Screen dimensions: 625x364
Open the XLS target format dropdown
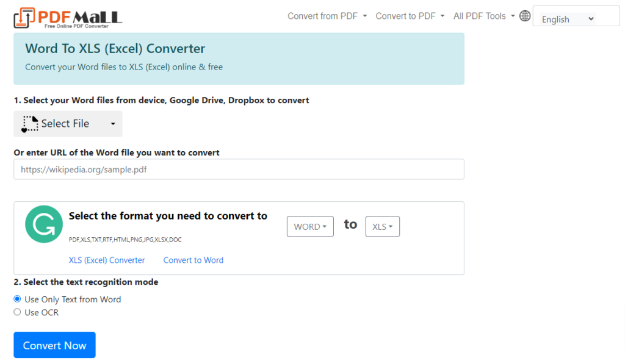pyautogui.click(x=382, y=226)
